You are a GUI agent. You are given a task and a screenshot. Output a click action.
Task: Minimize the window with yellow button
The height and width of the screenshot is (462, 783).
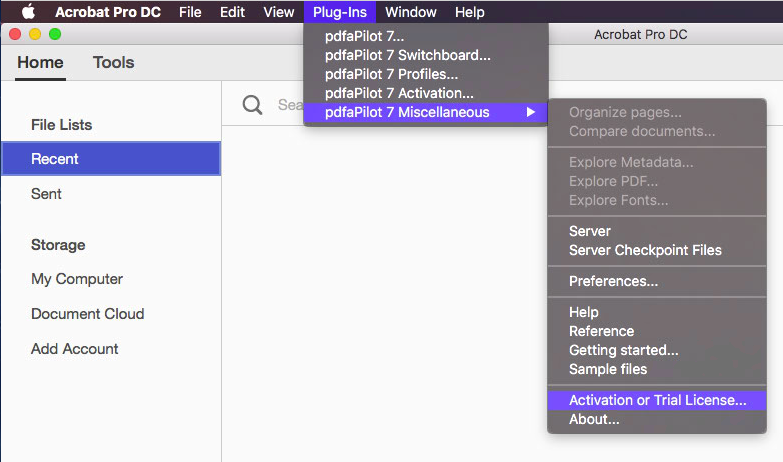pyautogui.click(x=35, y=34)
